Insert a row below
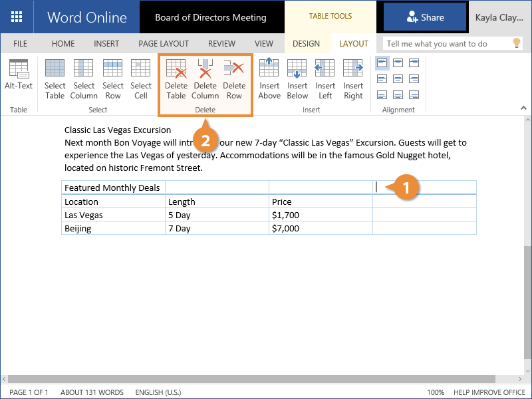The height and width of the screenshot is (399, 532). tap(297, 79)
